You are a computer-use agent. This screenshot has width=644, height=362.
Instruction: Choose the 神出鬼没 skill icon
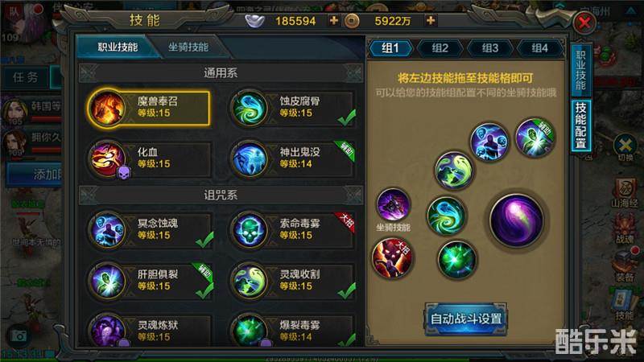250,159
